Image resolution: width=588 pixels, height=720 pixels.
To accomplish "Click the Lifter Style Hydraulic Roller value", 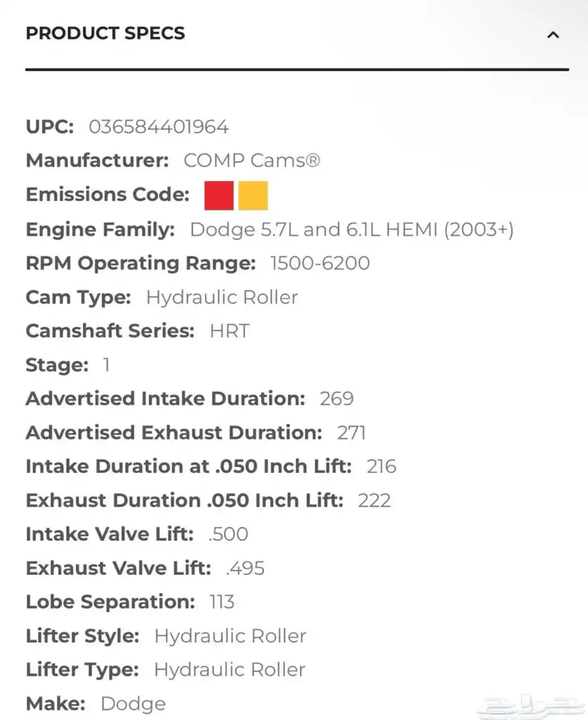I will click(x=230, y=636).
